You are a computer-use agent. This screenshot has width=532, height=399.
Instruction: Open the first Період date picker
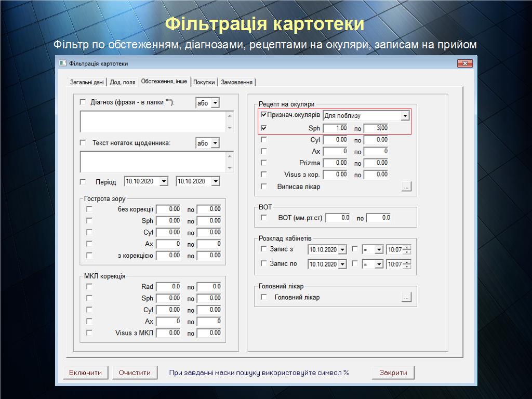coord(164,181)
